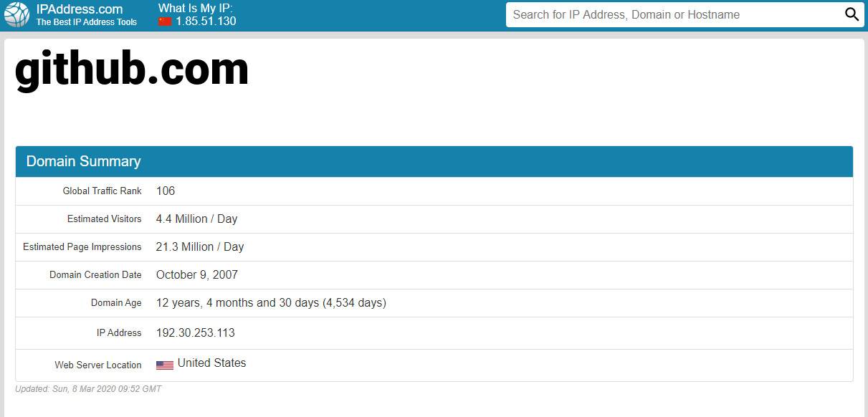Viewport: 868px width, 417px height.
Task: Select the '21.3 Million / Day' value
Action: click(200, 246)
